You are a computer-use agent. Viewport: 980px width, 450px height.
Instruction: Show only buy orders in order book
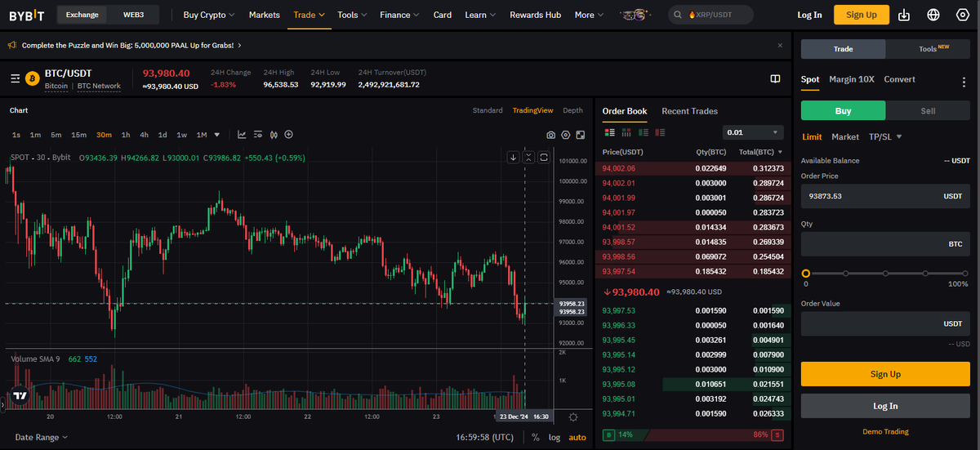tap(642, 131)
